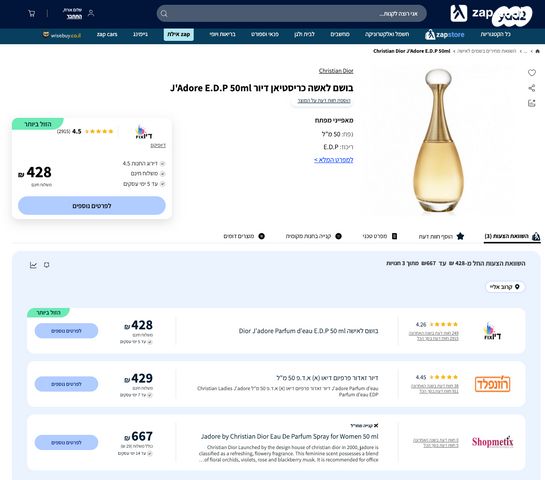Click the user account icon
This screenshot has width=545, height=480.
coord(91,13)
